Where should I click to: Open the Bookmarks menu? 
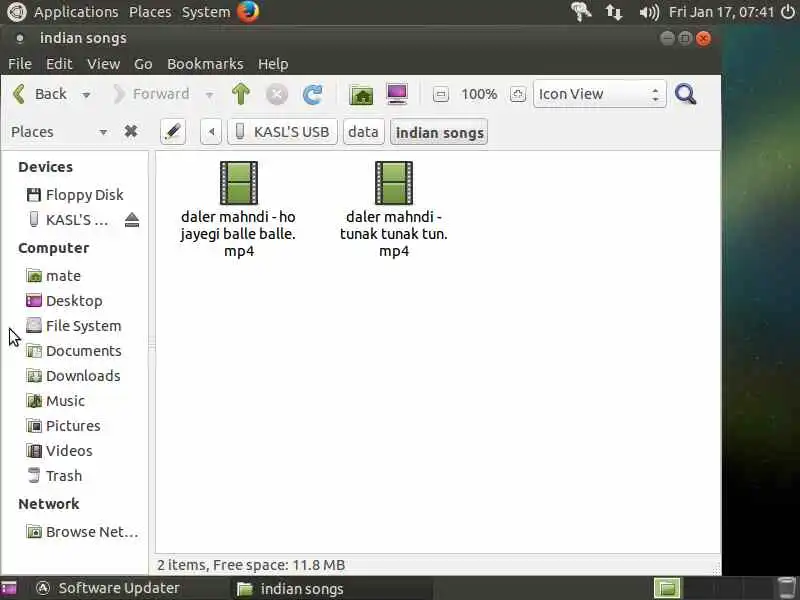click(x=205, y=64)
